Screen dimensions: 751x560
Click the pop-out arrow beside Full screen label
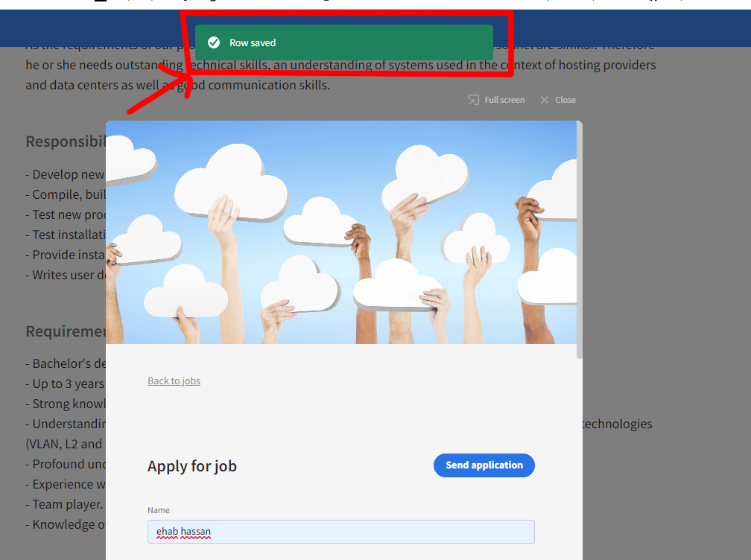pyautogui.click(x=472, y=99)
